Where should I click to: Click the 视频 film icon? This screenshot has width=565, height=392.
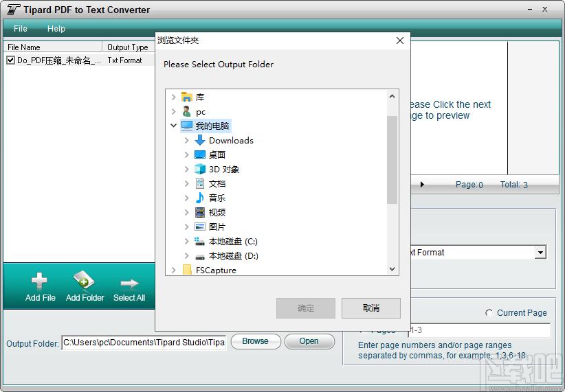(x=200, y=212)
